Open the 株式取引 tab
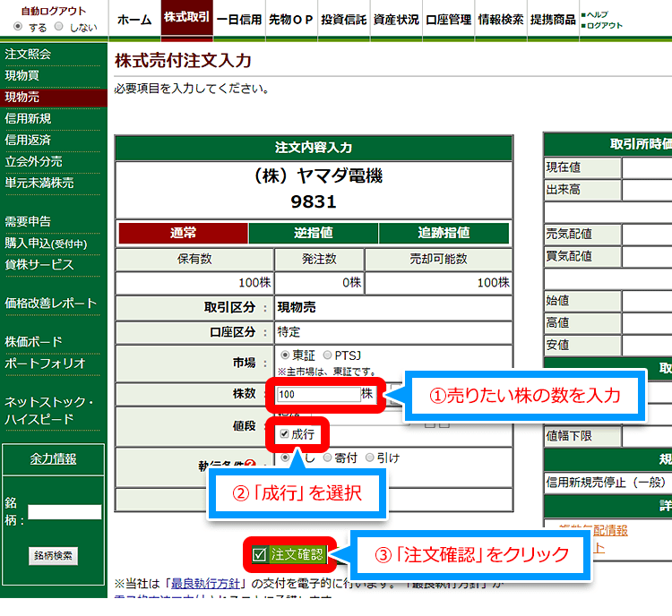This screenshot has width=672, height=616. (187, 18)
